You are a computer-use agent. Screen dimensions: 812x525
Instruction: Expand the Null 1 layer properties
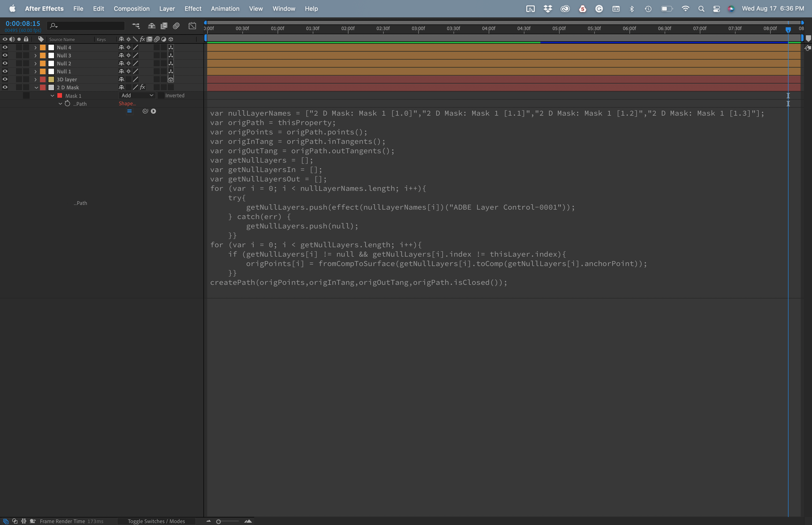(x=35, y=71)
